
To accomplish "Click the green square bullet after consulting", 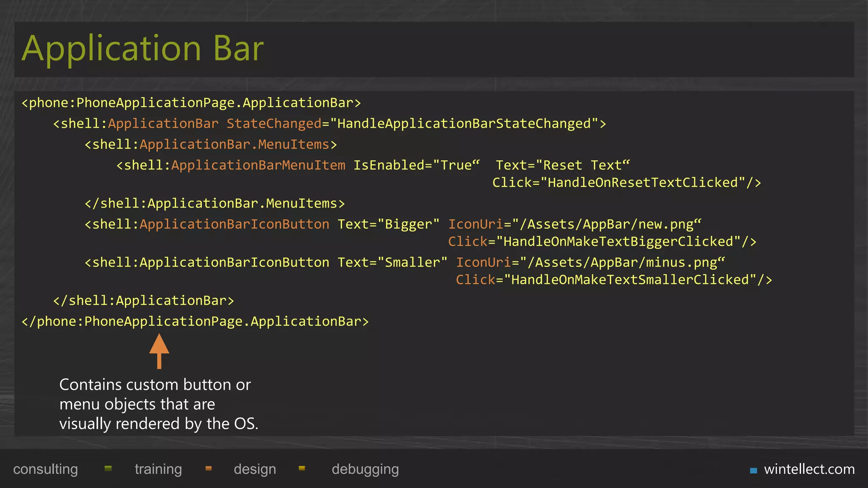I will point(108,468).
